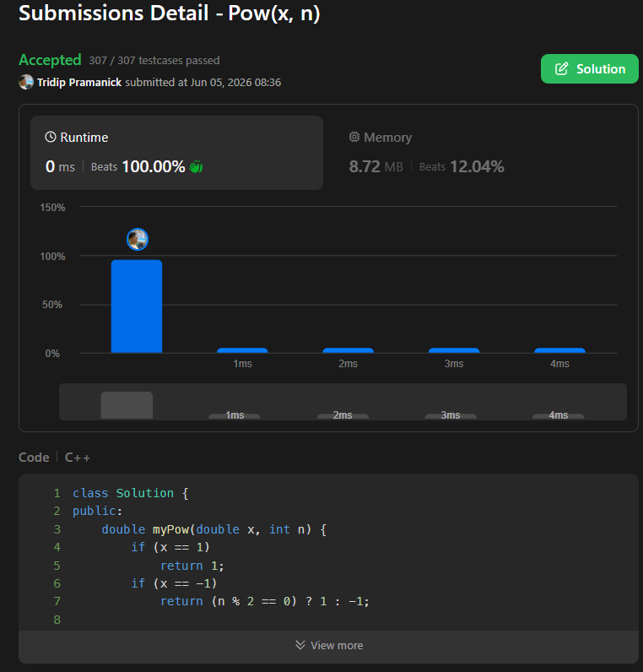Click the 150% y-axis label
Screen dimensions: 643x672
click(52, 208)
